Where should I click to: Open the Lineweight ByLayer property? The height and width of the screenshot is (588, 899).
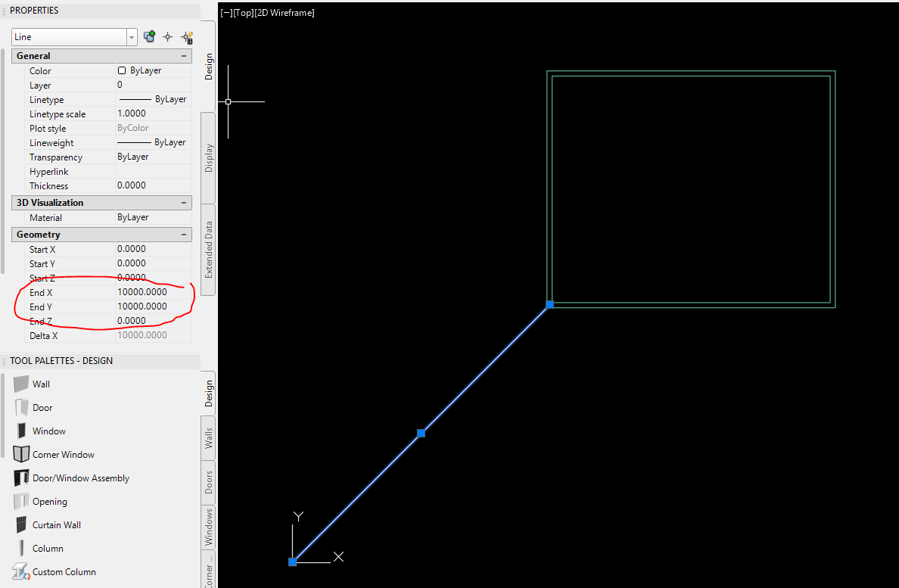point(153,142)
